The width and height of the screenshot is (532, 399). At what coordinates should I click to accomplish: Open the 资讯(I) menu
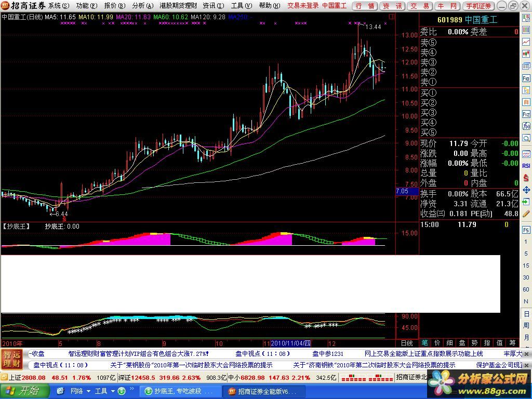click(x=214, y=6)
